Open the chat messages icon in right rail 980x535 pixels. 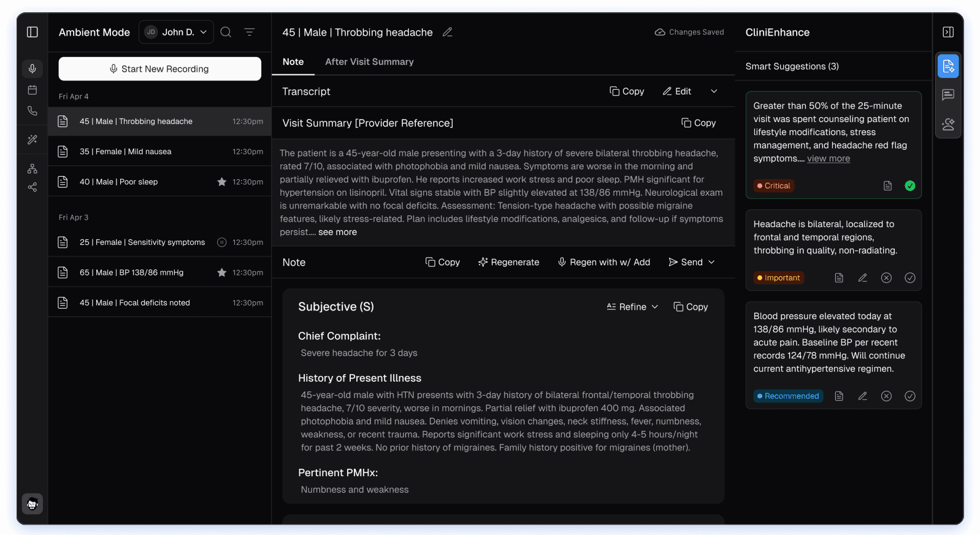(x=948, y=94)
